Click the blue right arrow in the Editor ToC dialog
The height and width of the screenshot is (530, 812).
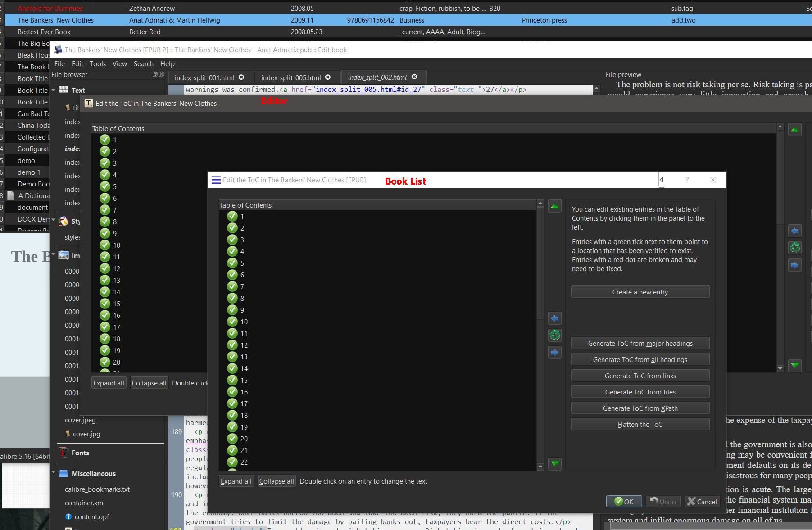tap(795, 265)
